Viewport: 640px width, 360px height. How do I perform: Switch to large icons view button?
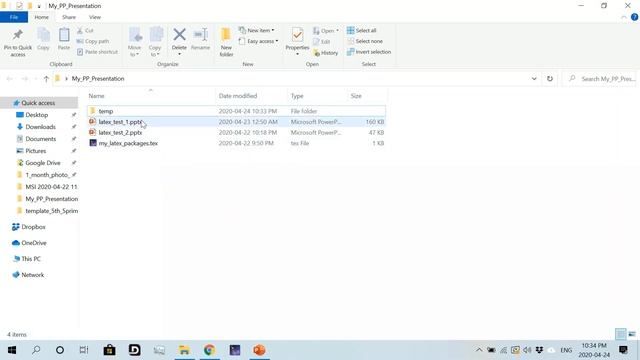click(632, 334)
